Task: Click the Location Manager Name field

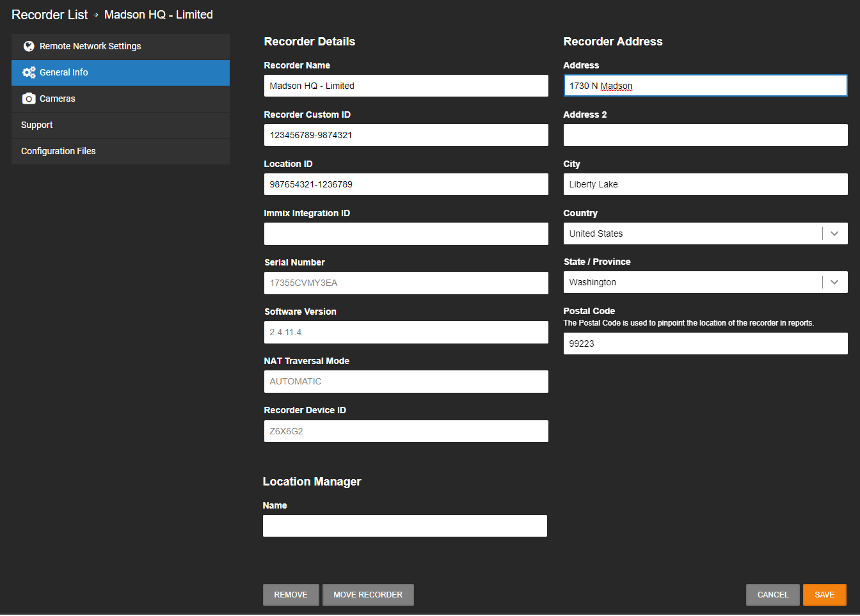Action: pos(404,526)
